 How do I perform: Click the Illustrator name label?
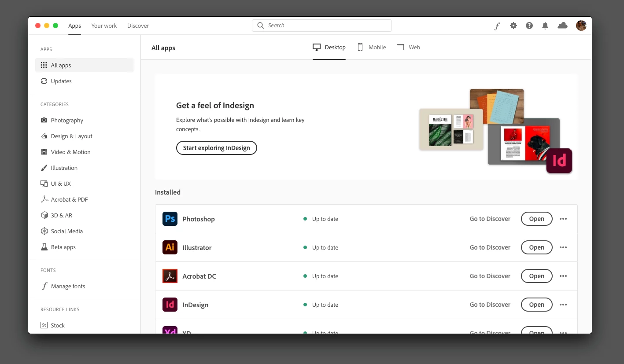click(x=197, y=247)
